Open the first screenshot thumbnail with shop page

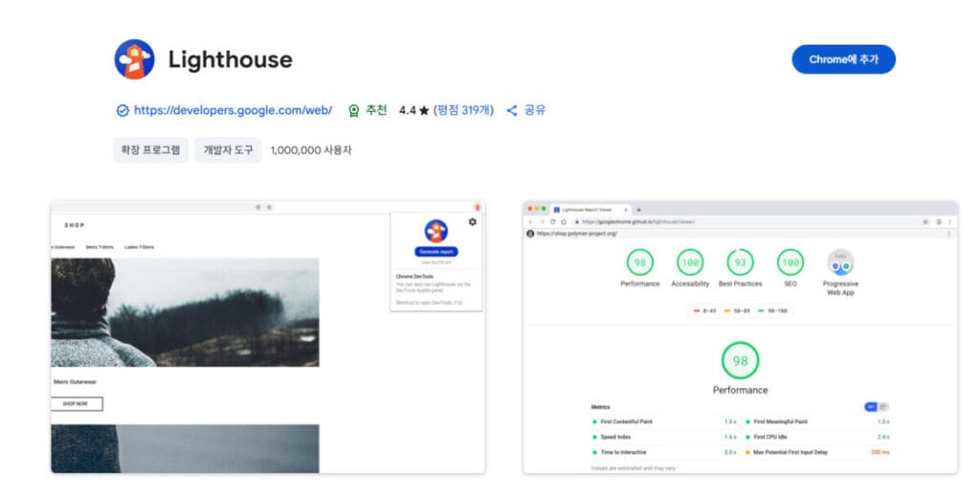[268, 336]
